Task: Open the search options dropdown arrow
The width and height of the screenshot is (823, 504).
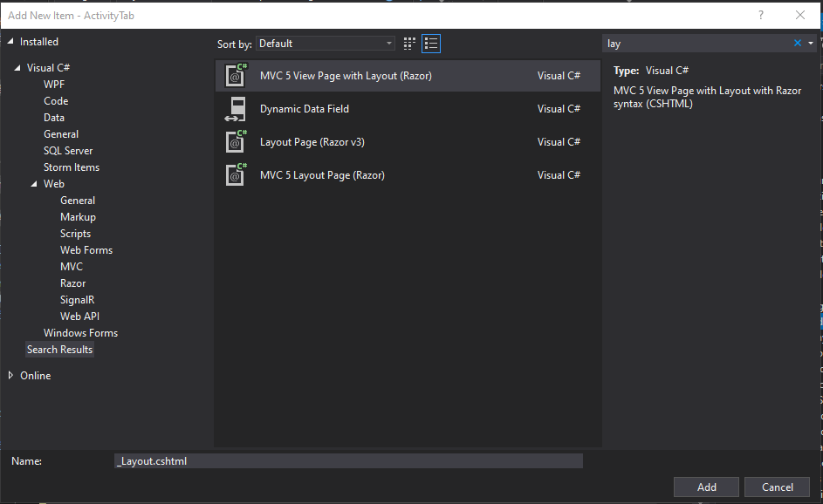Action: (811, 43)
